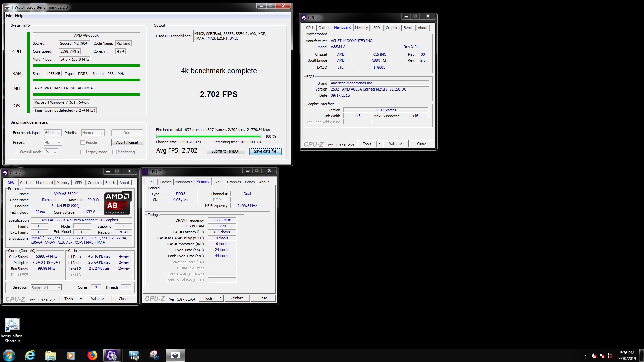Screen dimensions: 644x362
Task: Click the HWBOT x265 Benchmark title bar icon
Action: [7, 7]
